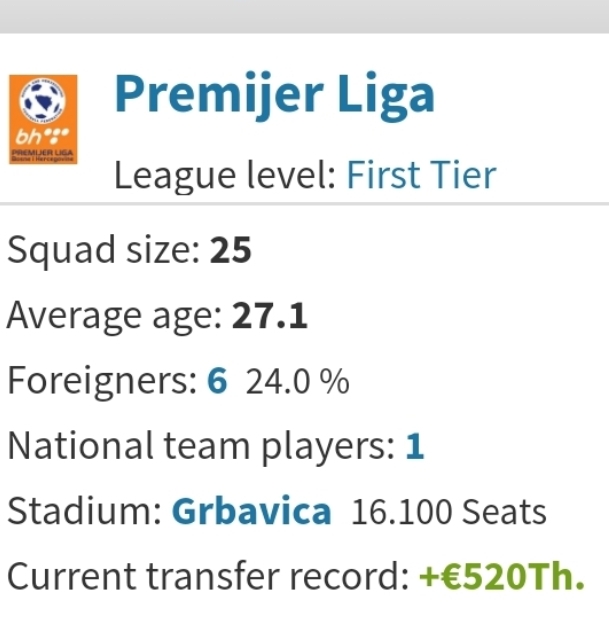Click the 'Stadium:' label

point(85,511)
